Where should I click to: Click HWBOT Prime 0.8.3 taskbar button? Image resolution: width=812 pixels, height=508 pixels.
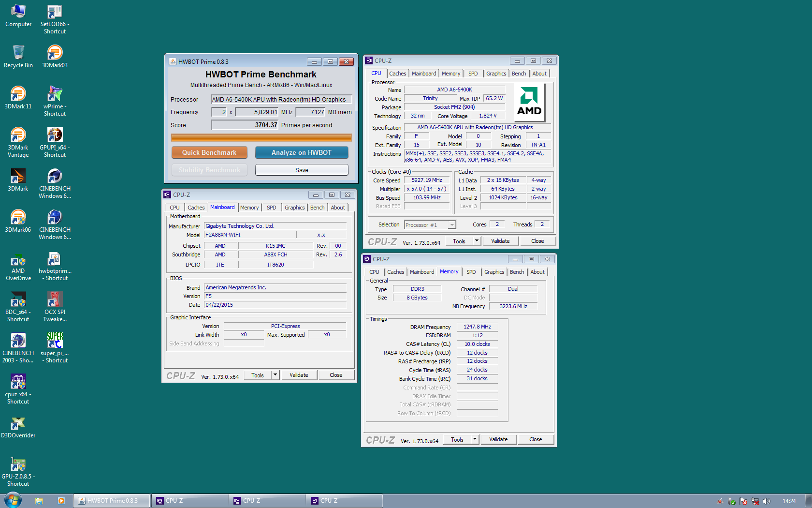click(112, 501)
